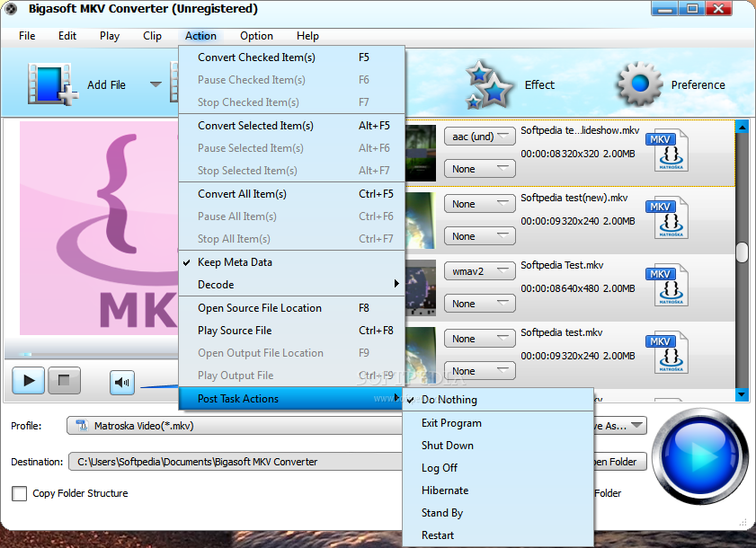Choose Open Source File Location
756x548 pixels.
pyautogui.click(x=291, y=308)
